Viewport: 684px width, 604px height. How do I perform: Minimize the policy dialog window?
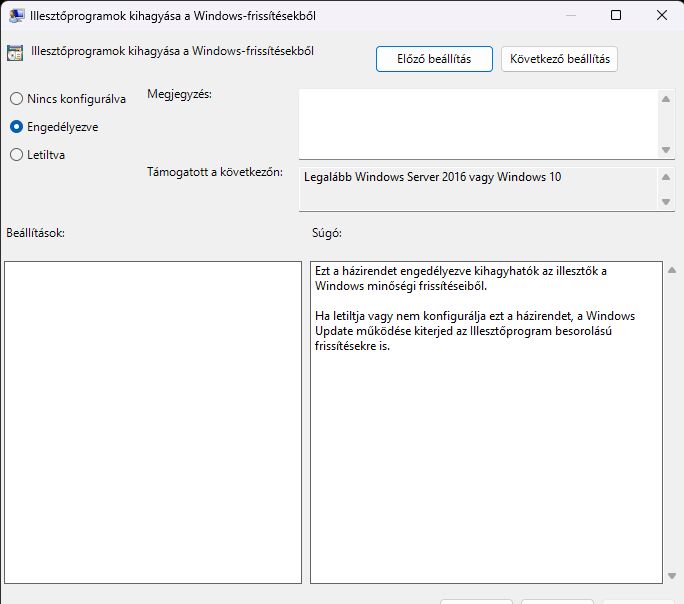point(571,15)
